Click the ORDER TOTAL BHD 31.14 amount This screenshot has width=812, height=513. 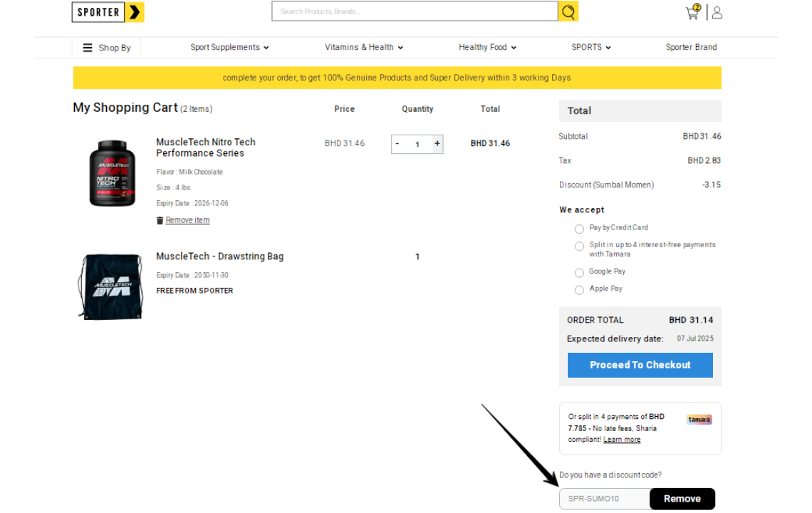pos(691,320)
